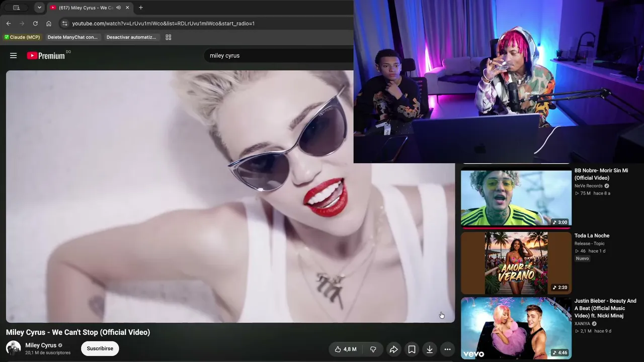This screenshot has width=644, height=362.
Task: Click the 'Release - Topic' channel text
Action: 590,243
